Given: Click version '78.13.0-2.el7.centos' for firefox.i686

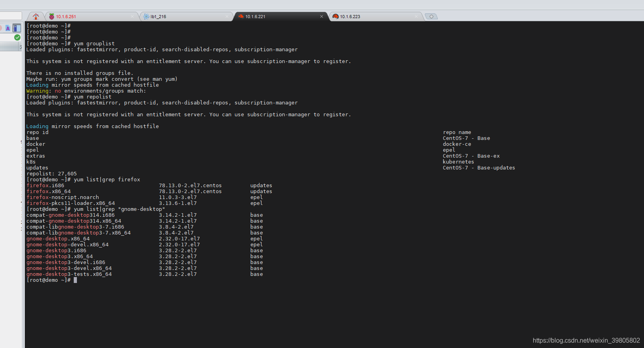Looking at the screenshot, I should click(x=190, y=186).
